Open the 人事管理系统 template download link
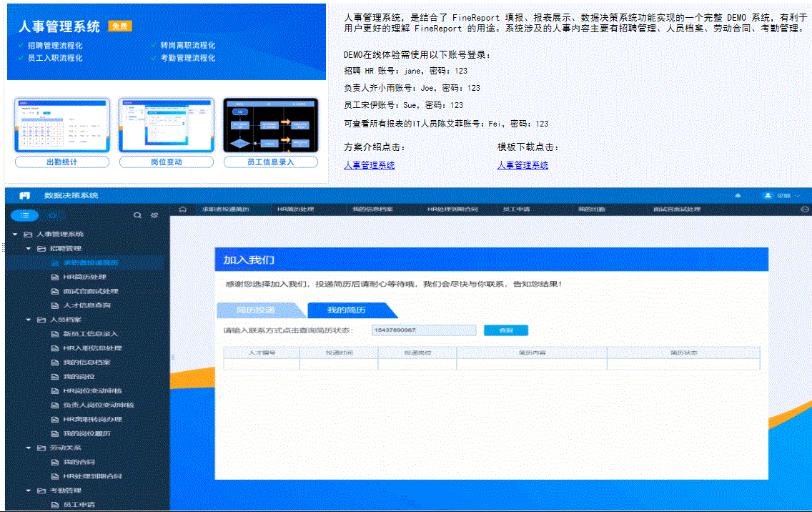 pos(522,164)
